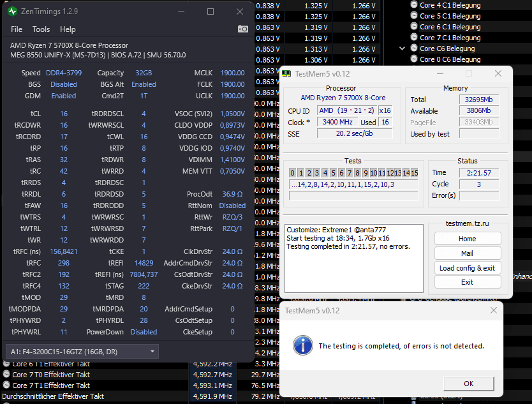Click test box number 15 in TestMem5
The width and height of the screenshot is (532, 404).
[414, 173]
